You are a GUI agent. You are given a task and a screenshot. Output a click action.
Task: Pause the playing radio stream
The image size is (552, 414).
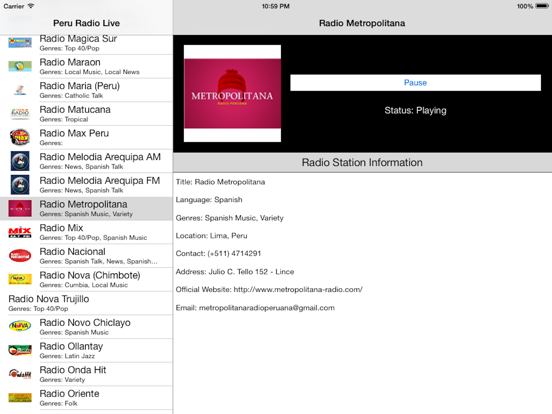point(415,82)
